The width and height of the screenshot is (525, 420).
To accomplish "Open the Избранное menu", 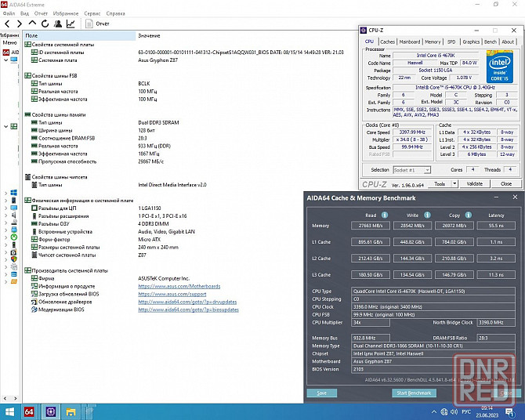I will [65, 13].
